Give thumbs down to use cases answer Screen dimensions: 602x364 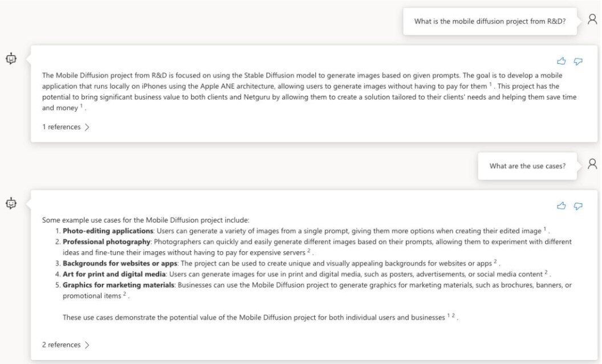pyautogui.click(x=578, y=206)
